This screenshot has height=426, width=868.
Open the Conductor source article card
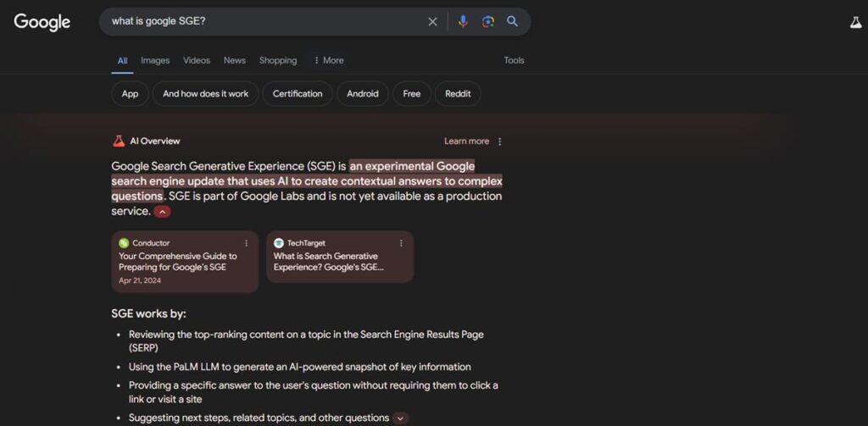(184, 262)
